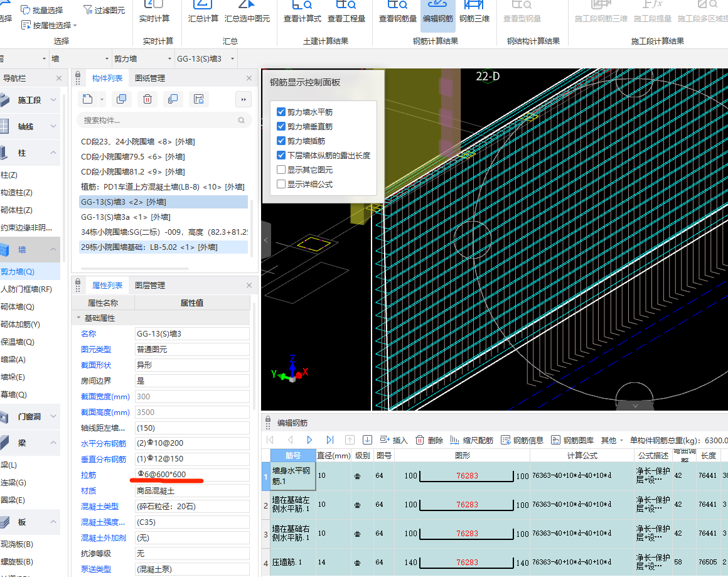Click 钢筋图库 in rebar toolbar
The image size is (728, 577).
pos(572,440)
